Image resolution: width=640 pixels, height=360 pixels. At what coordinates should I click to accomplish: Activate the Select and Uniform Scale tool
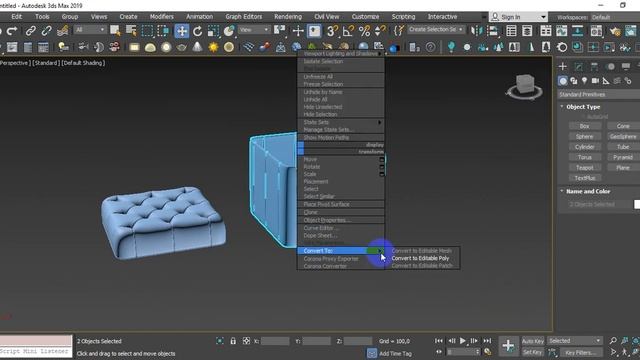[x=213, y=31]
